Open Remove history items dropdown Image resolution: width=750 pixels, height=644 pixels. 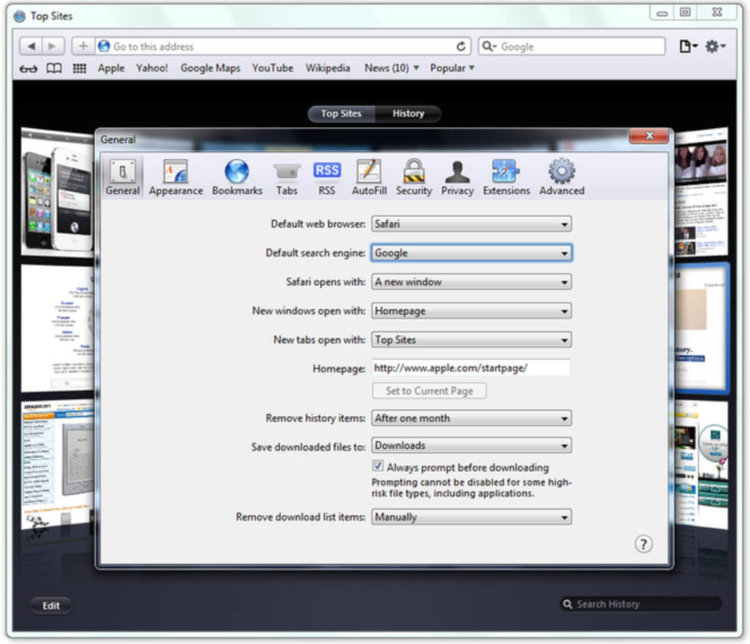[x=471, y=418]
